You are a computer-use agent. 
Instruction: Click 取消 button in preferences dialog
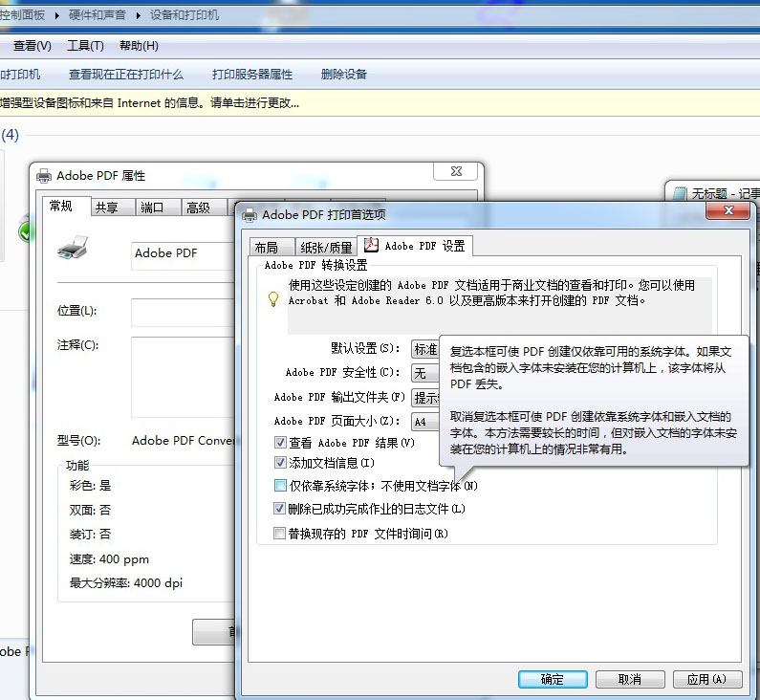(630, 679)
